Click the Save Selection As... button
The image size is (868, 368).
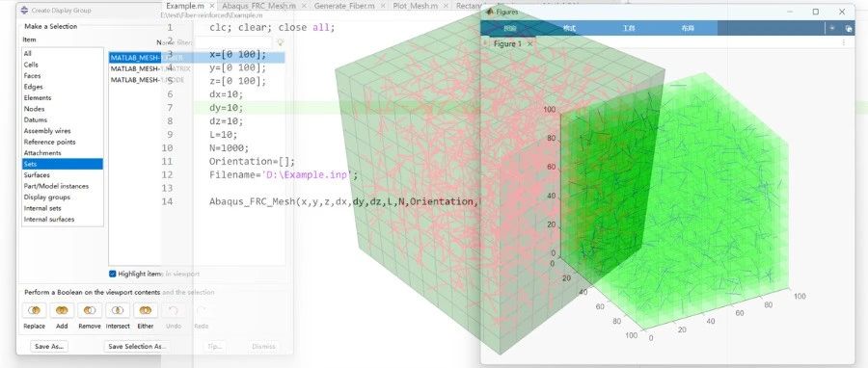(x=137, y=347)
